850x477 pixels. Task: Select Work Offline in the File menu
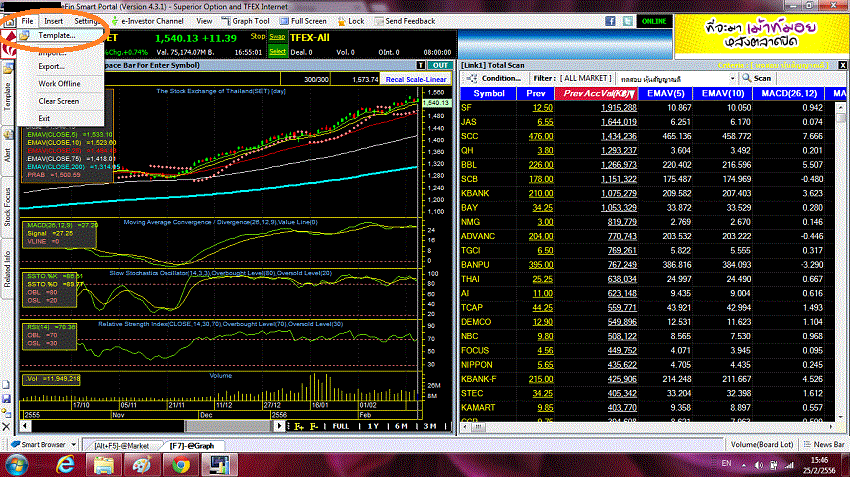coord(59,83)
